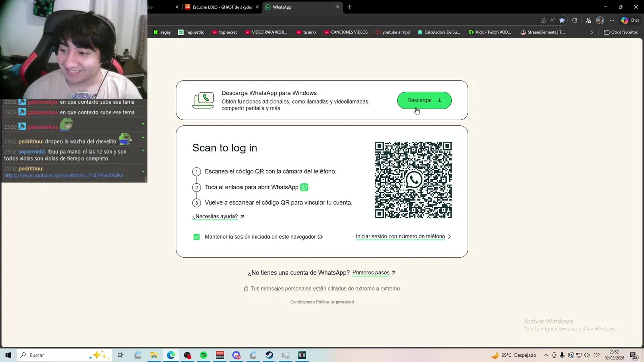
Task: Uncheck Mantener la sesión iniciada checkbox
Action: click(x=196, y=237)
